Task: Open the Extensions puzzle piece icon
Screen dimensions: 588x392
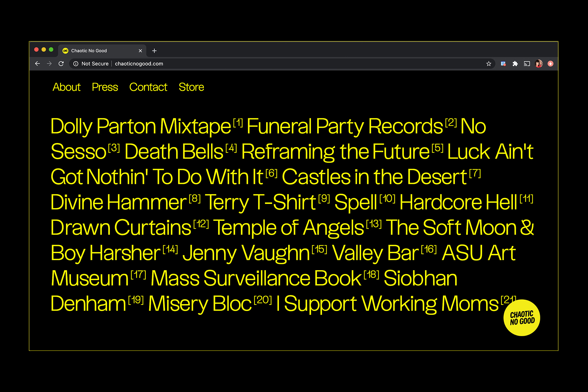Action: pyautogui.click(x=515, y=64)
